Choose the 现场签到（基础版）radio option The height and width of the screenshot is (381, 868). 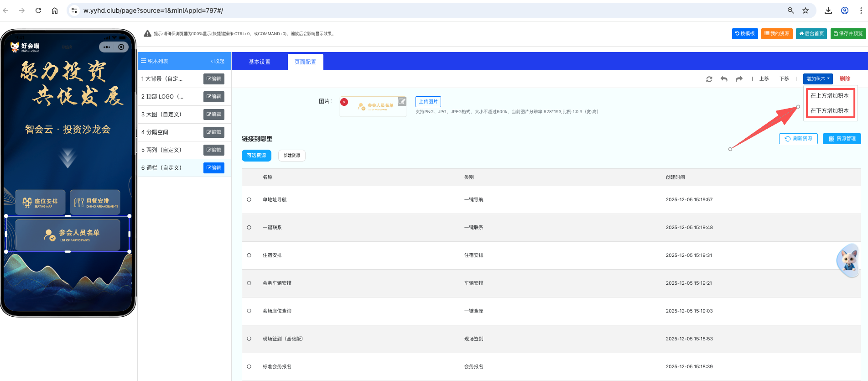coord(249,339)
